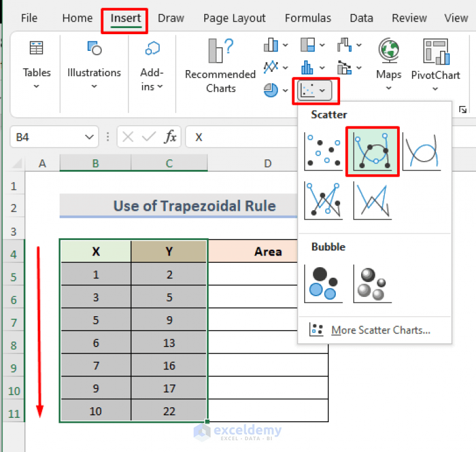Choose the plain Scatter chart type

pos(323,151)
